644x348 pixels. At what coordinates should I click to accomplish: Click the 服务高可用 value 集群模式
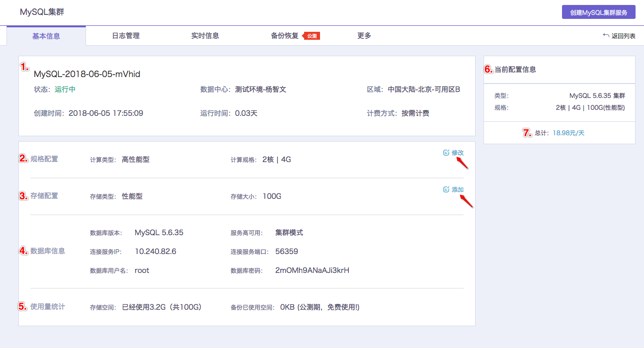(289, 233)
